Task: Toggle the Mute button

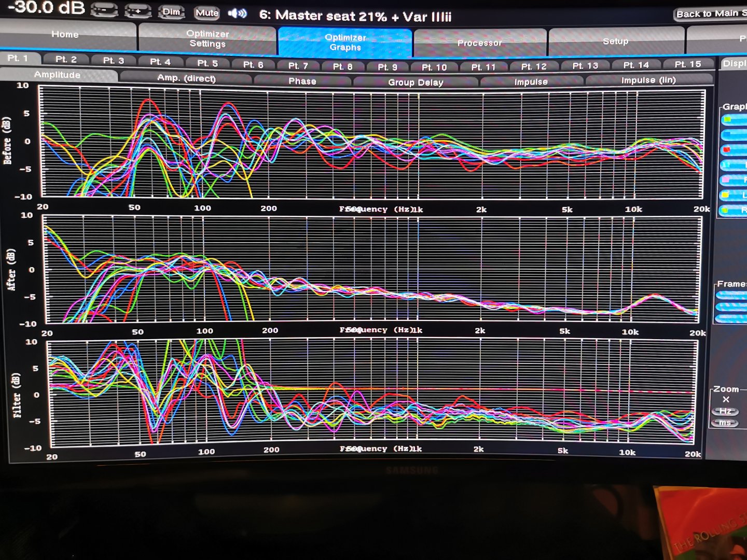Action: (206, 13)
